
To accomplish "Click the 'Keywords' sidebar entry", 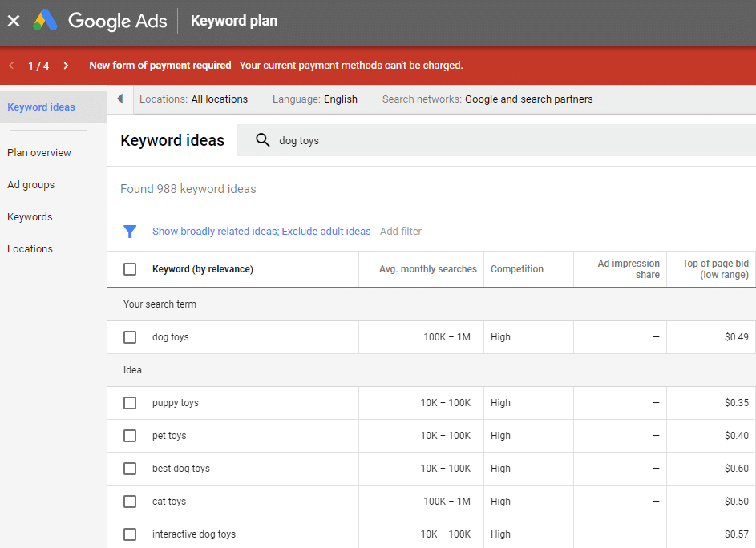I will point(30,216).
